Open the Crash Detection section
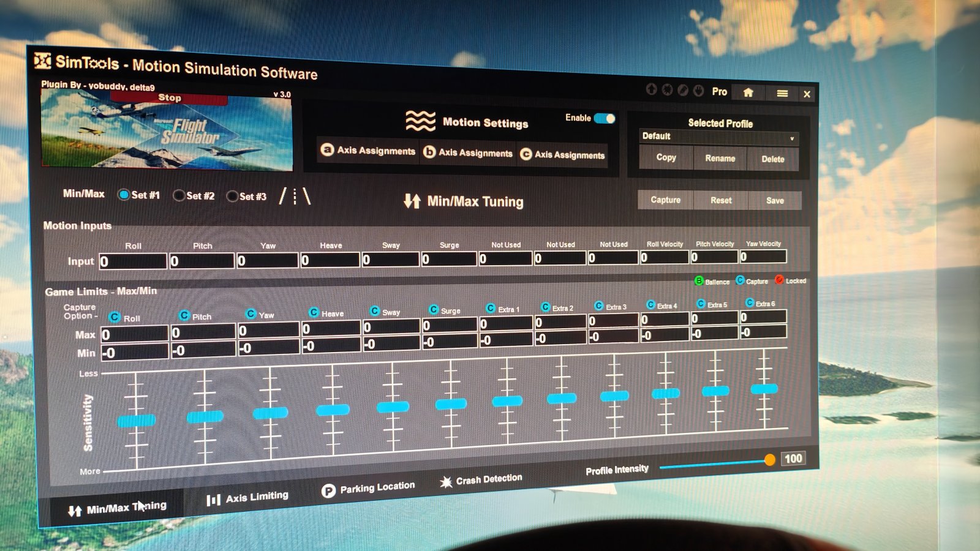Screen dimensions: 980x551 tap(481, 481)
